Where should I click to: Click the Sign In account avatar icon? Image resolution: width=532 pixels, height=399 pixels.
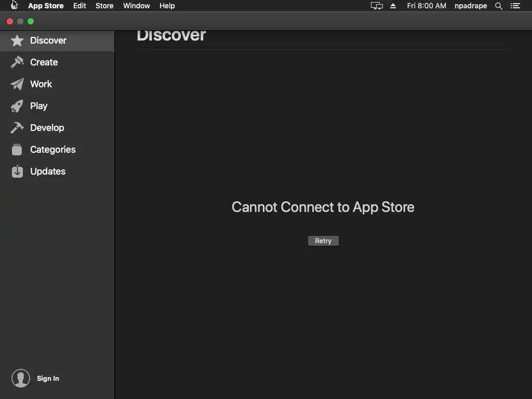21,378
